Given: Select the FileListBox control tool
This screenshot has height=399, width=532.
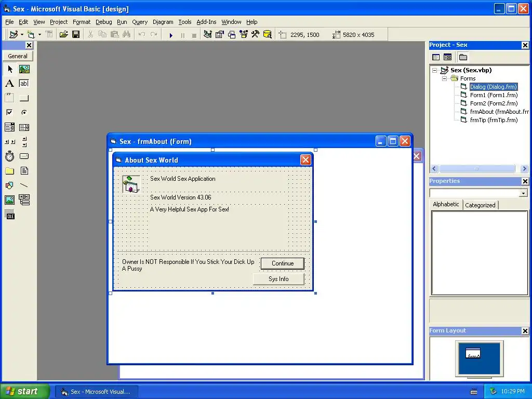Looking at the screenshot, I should pyautogui.click(x=24, y=170).
